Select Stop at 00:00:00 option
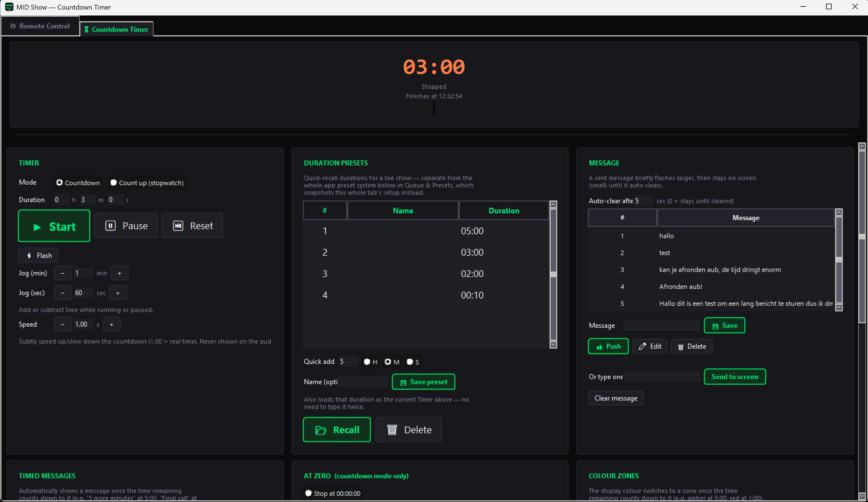 (x=333, y=493)
